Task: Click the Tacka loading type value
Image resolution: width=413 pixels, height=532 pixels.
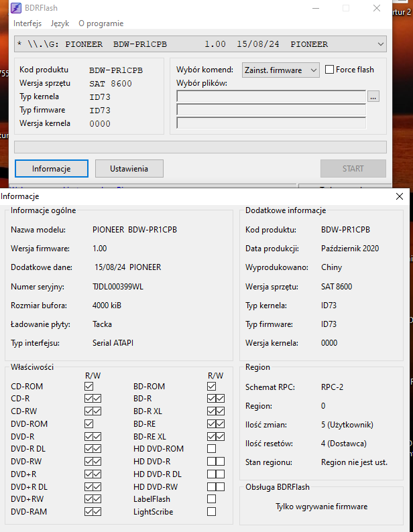Action: (x=102, y=324)
